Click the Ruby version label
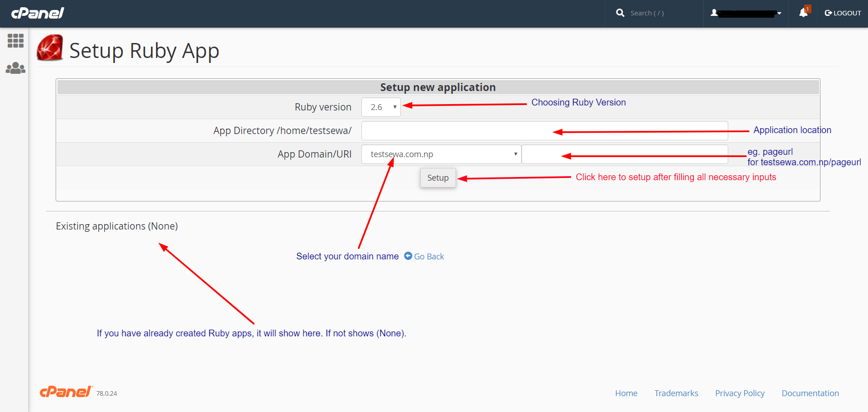The image size is (868, 412). click(323, 107)
